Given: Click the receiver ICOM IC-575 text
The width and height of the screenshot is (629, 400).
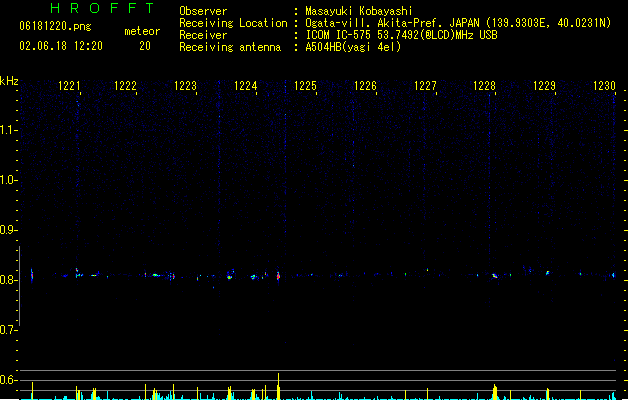Looking at the screenshot, I should tap(401, 35).
